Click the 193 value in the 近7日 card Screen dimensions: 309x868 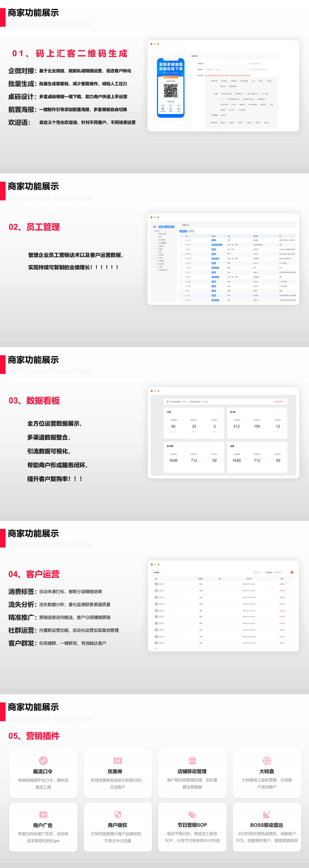pos(257,426)
